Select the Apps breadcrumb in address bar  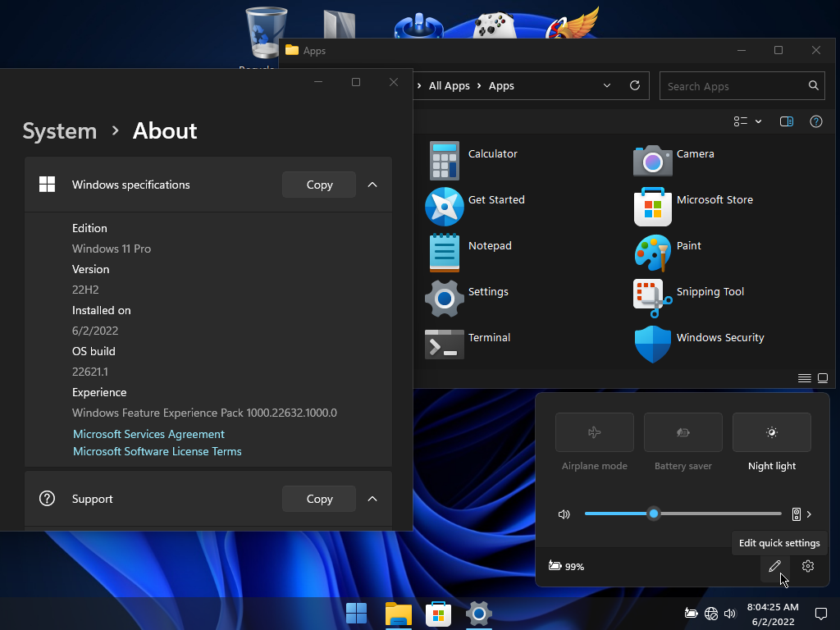pyautogui.click(x=501, y=85)
